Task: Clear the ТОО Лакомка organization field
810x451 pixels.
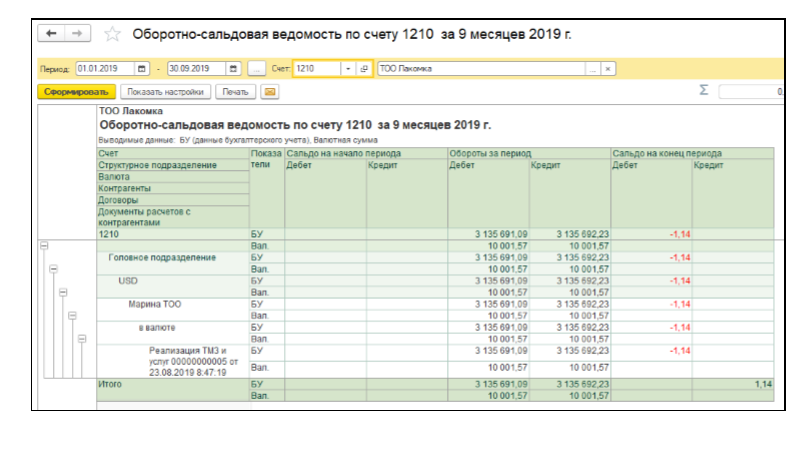Action: (x=608, y=69)
